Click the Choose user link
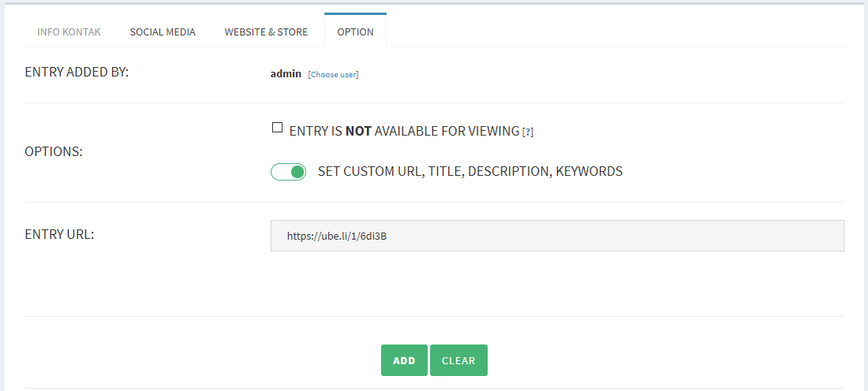868x391 pixels. click(x=333, y=75)
